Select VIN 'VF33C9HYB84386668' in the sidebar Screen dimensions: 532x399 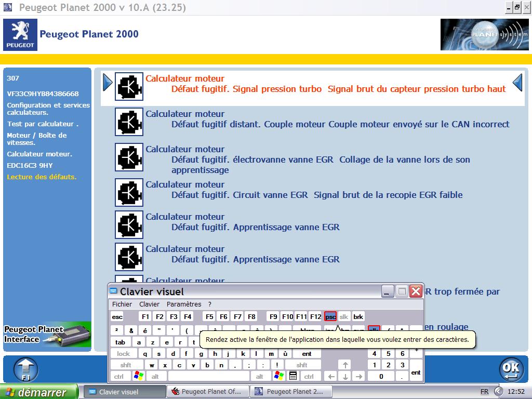tap(43, 94)
